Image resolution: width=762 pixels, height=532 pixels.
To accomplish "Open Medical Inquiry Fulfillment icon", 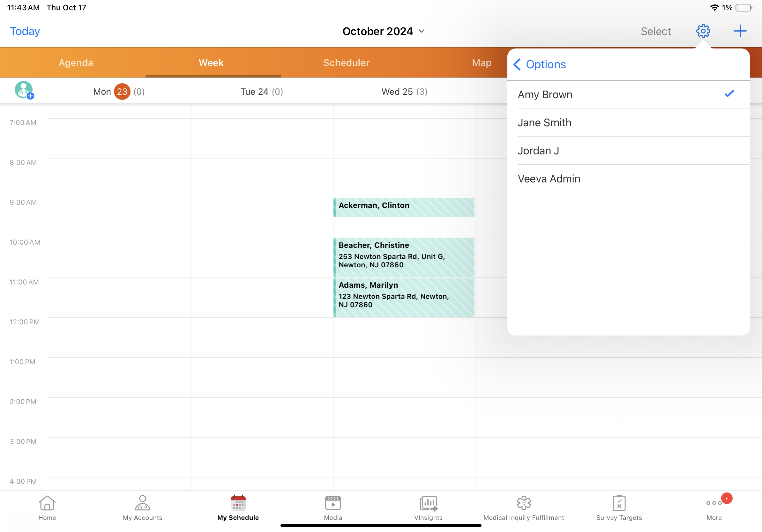I will tap(523, 507).
